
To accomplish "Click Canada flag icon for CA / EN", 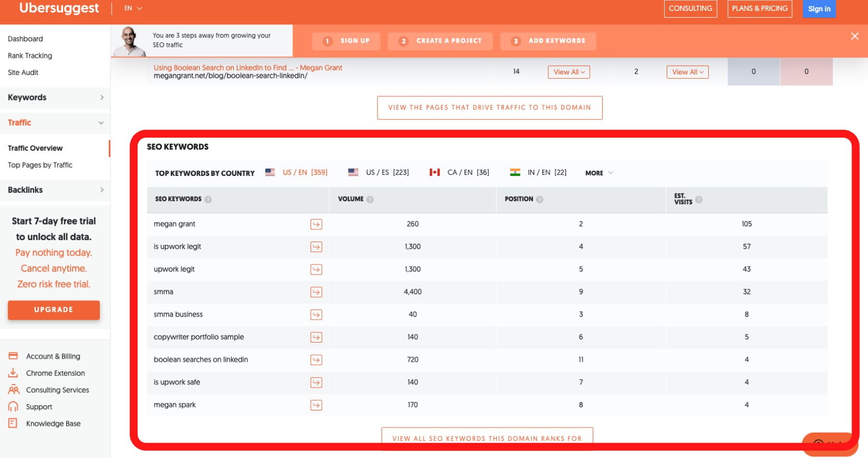I will pos(435,172).
